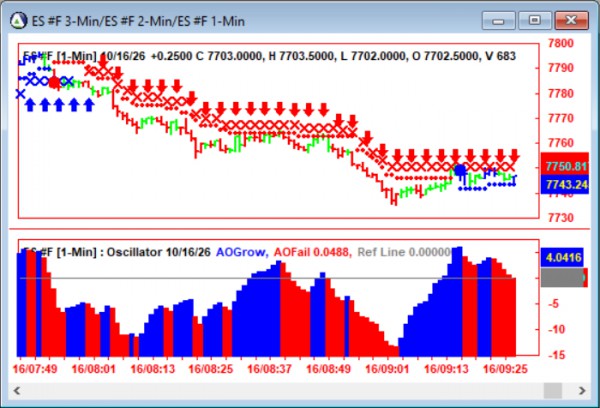
Task: Click the 16/07:49 time axis label
Action: click(35, 369)
